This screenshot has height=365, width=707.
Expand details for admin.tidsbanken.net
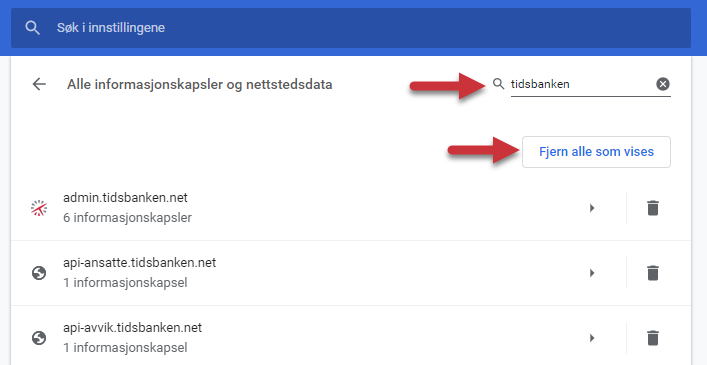[592, 208]
